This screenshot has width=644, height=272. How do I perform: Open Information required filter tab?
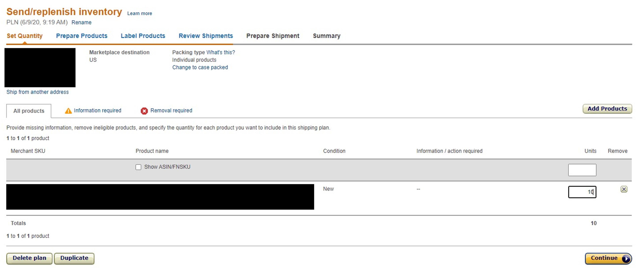(97, 110)
